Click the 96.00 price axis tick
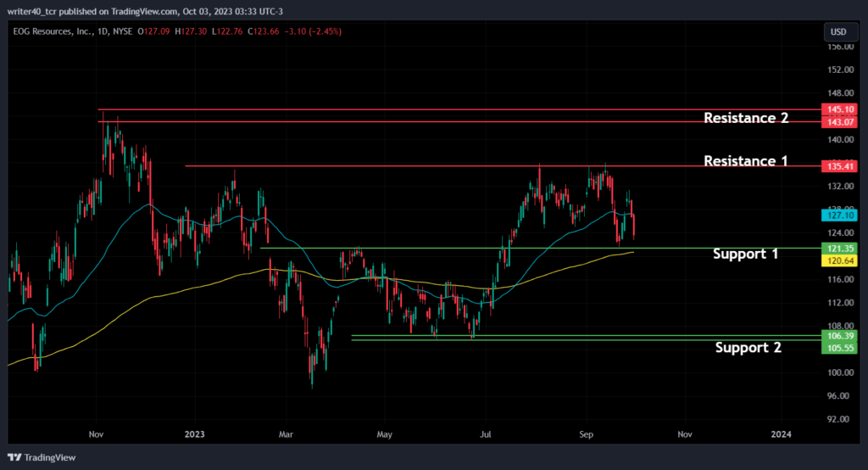Viewport: 868px width, 470px height. 840,395
